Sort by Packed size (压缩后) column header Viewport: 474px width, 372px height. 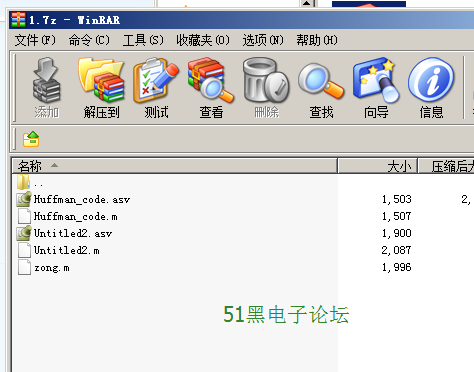[x=446, y=166]
